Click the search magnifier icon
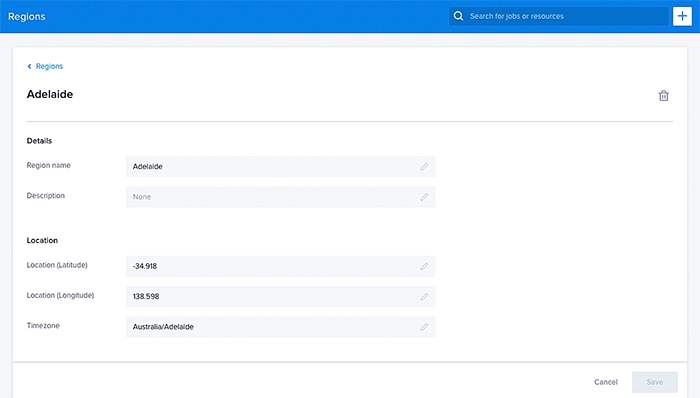Image resolution: width=700 pixels, height=398 pixels. (458, 16)
